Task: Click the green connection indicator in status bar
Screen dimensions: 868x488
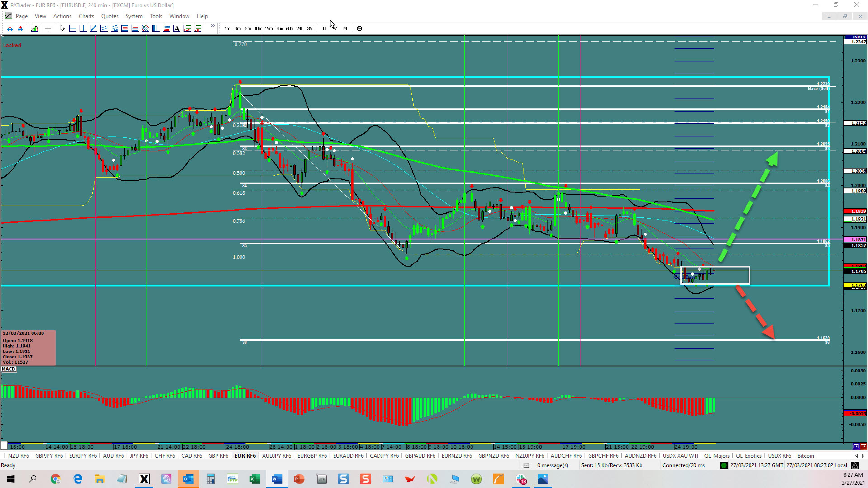Action: (x=724, y=465)
